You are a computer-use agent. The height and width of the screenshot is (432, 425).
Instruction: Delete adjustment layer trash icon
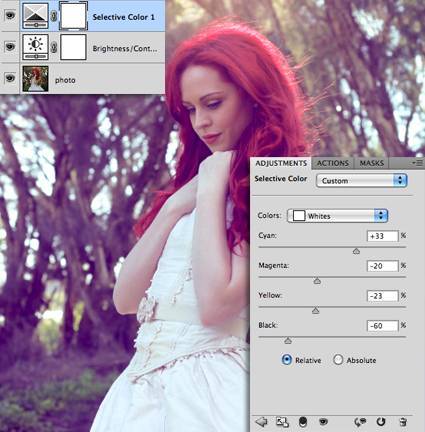(x=403, y=422)
